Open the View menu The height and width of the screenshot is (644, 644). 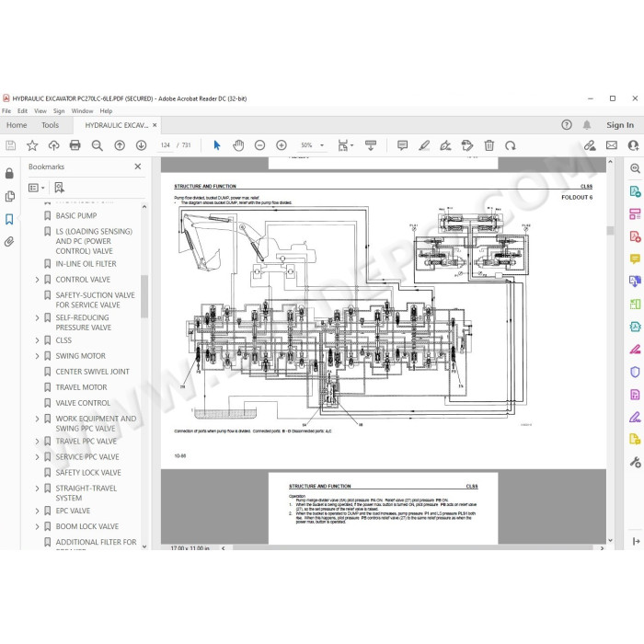click(x=40, y=111)
